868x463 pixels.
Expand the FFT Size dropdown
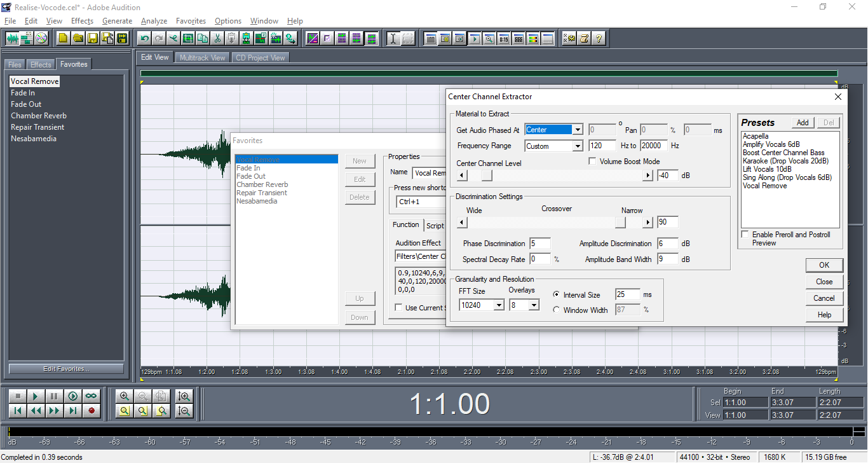tap(499, 305)
